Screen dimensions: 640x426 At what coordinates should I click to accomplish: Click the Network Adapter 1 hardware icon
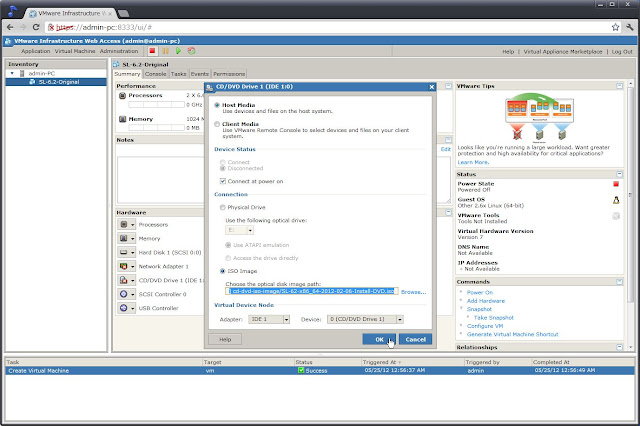pyautogui.click(x=124, y=266)
